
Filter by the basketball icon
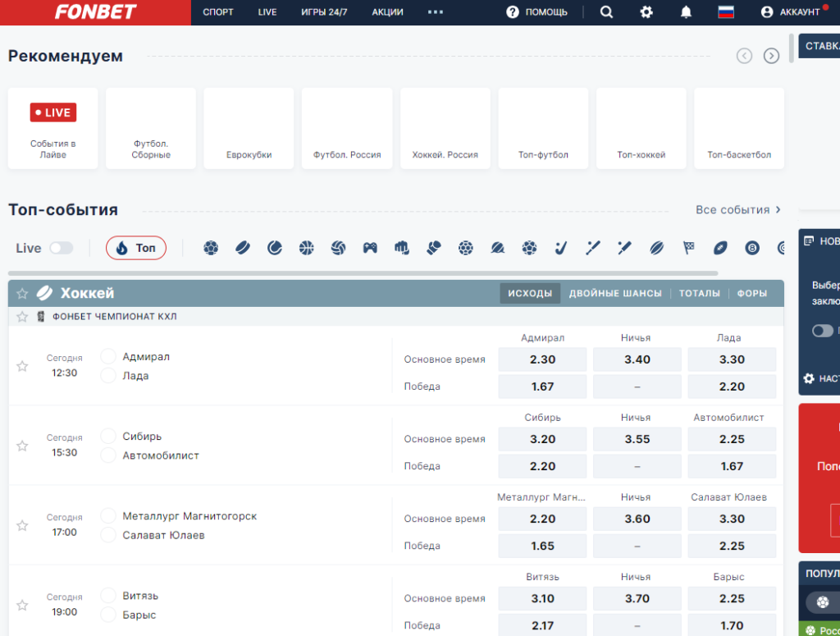point(307,248)
